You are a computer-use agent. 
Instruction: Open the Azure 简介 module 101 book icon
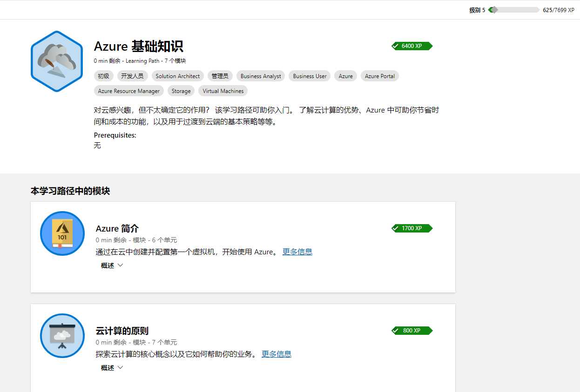pos(62,233)
